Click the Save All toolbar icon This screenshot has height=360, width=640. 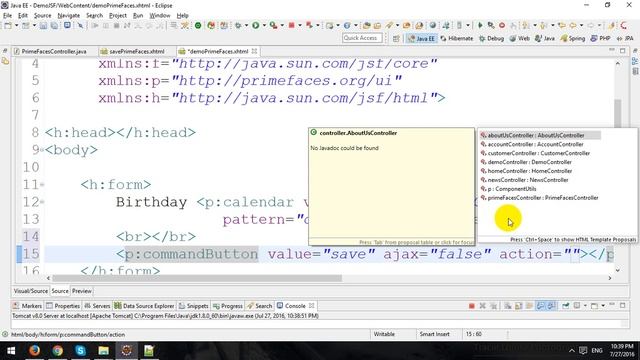(54, 25)
